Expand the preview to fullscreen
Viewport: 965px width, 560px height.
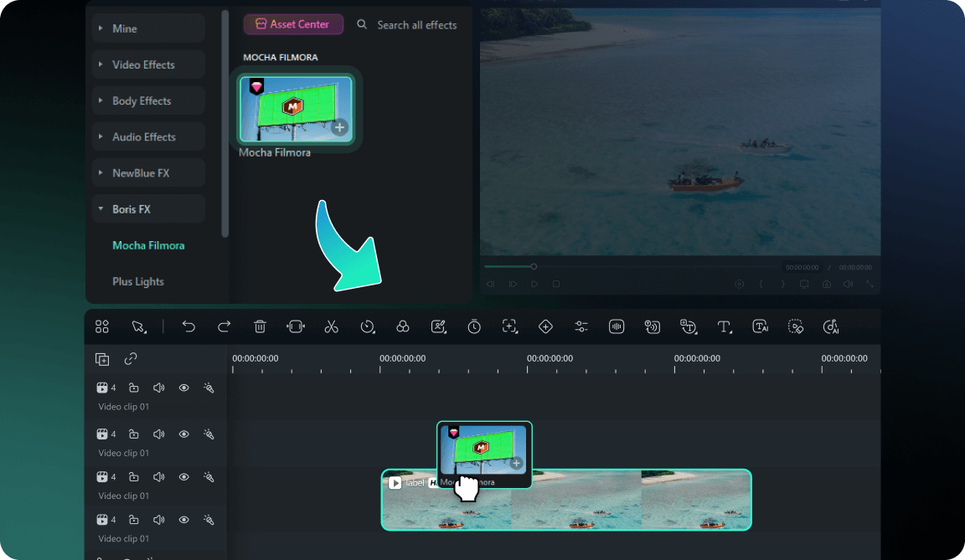pos(870,284)
